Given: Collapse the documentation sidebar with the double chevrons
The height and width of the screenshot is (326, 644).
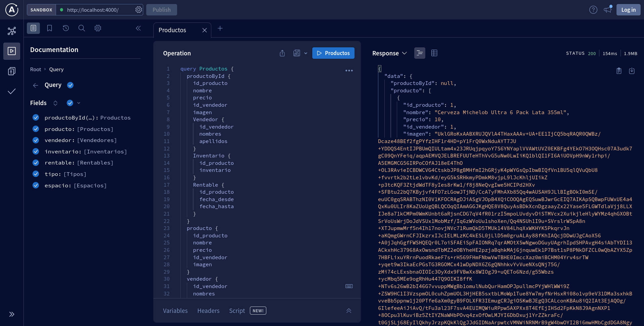Looking at the screenshot, I should [x=139, y=28].
